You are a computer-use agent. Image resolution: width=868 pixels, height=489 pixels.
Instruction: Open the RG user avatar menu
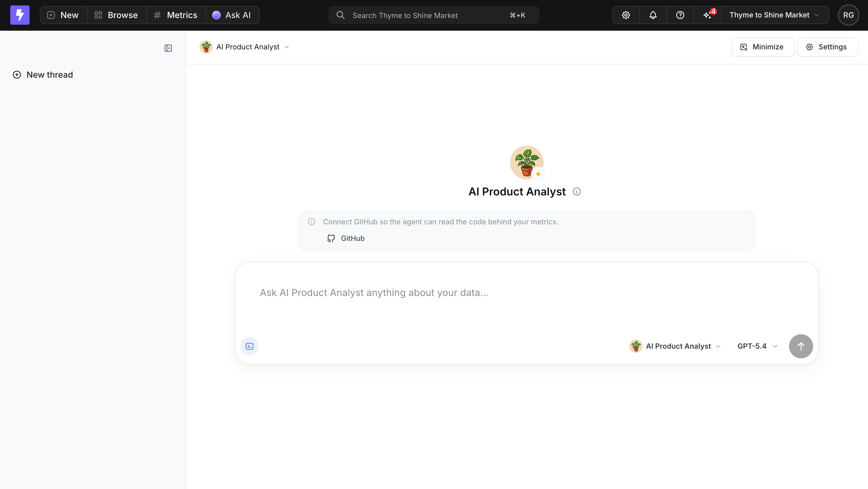848,15
